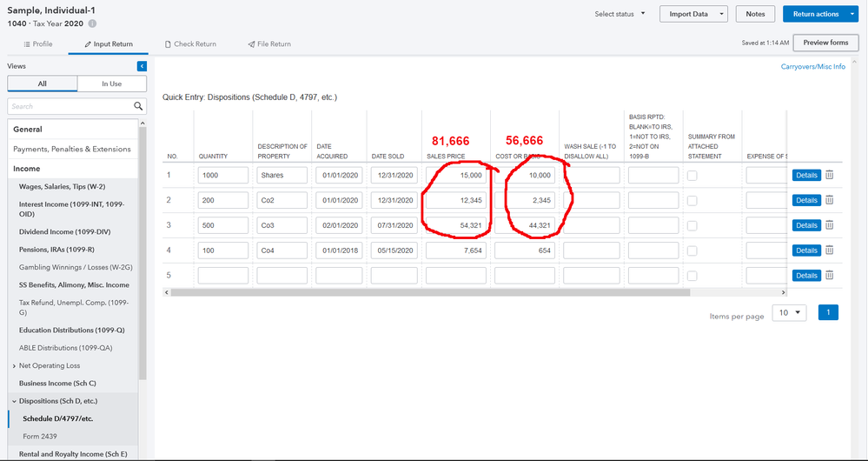
Task: Collapse the Views sidebar panel arrow
Action: pos(142,66)
